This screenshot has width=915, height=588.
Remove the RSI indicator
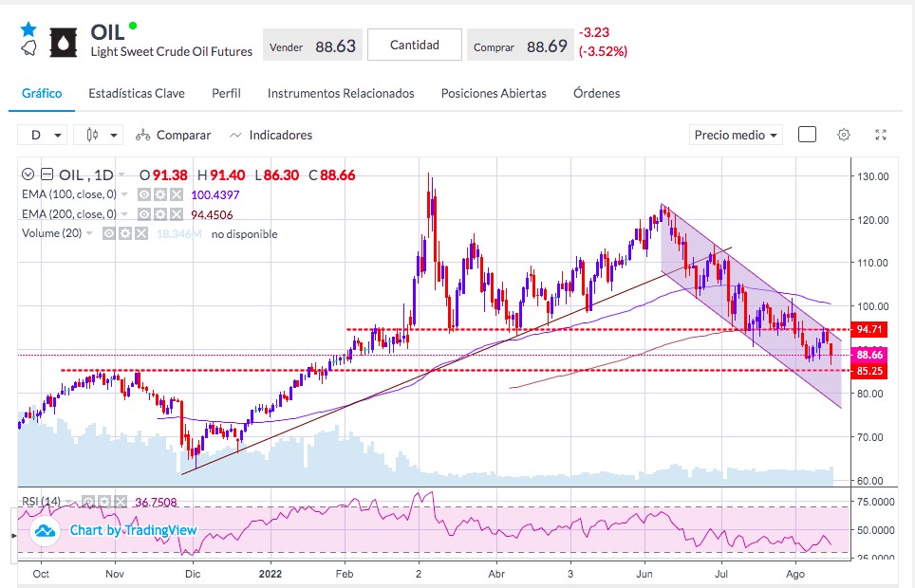(x=121, y=502)
